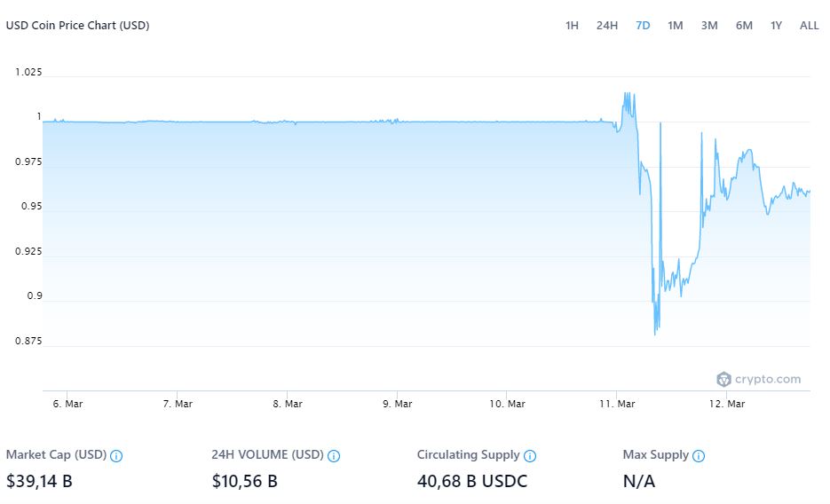
Task: Select the 3M time range
Action: coord(709,26)
